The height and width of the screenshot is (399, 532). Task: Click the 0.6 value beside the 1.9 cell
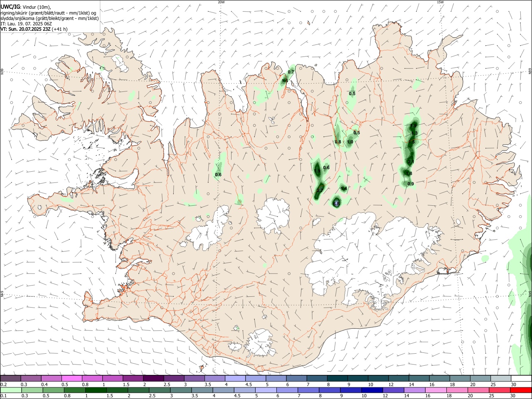(326, 167)
